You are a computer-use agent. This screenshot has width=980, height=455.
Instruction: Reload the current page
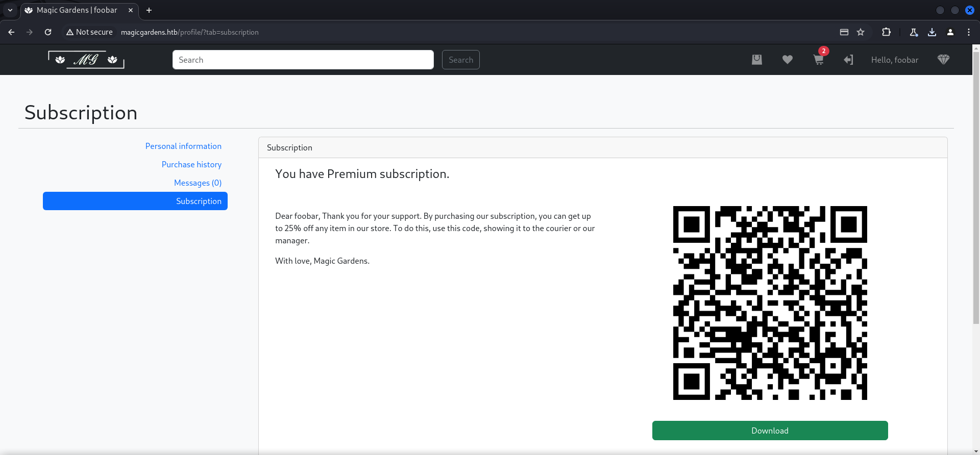tap(48, 32)
